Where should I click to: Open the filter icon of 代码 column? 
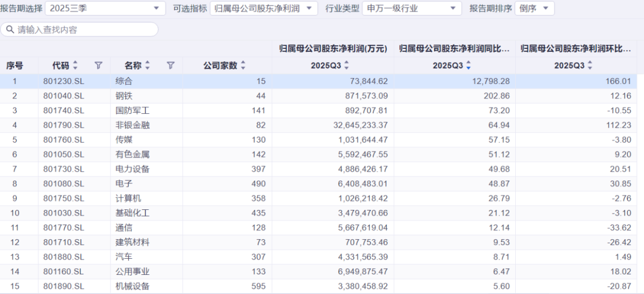(x=98, y=65)
